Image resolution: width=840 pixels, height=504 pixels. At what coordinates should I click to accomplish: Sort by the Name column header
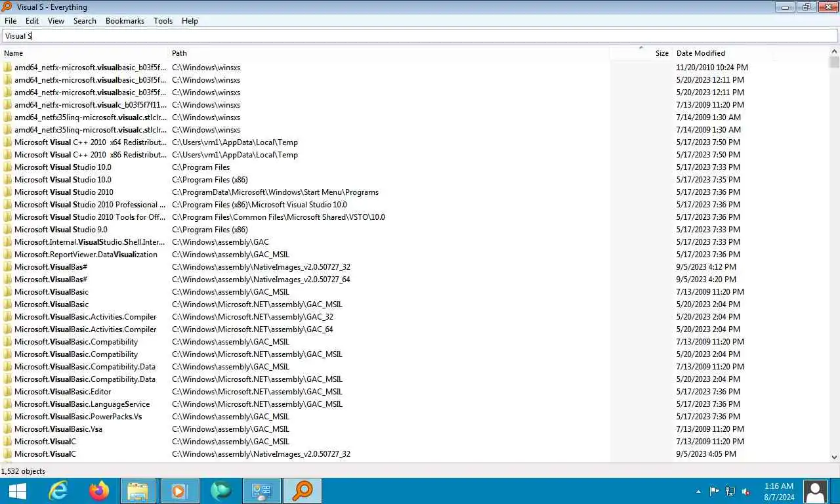tap(85, 53)
